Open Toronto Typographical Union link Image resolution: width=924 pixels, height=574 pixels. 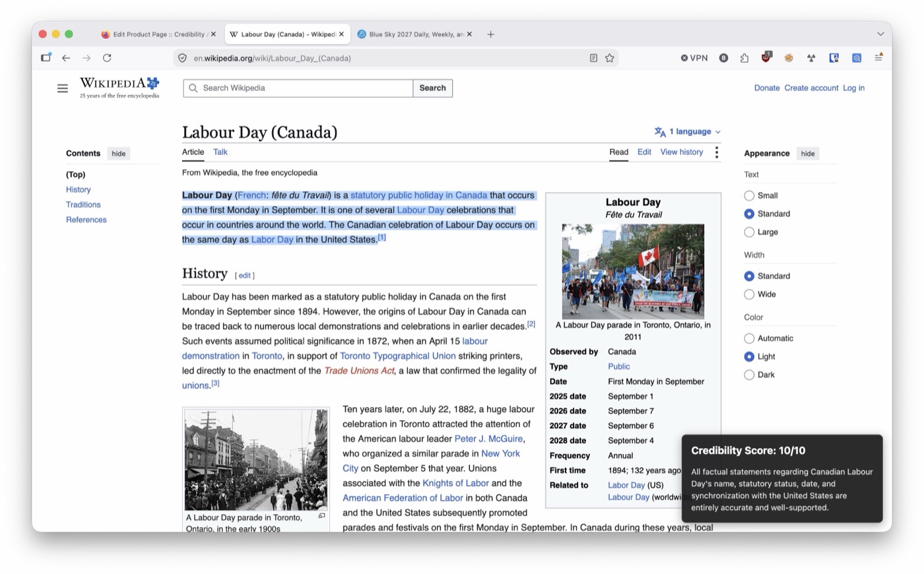tap(398, 356)
